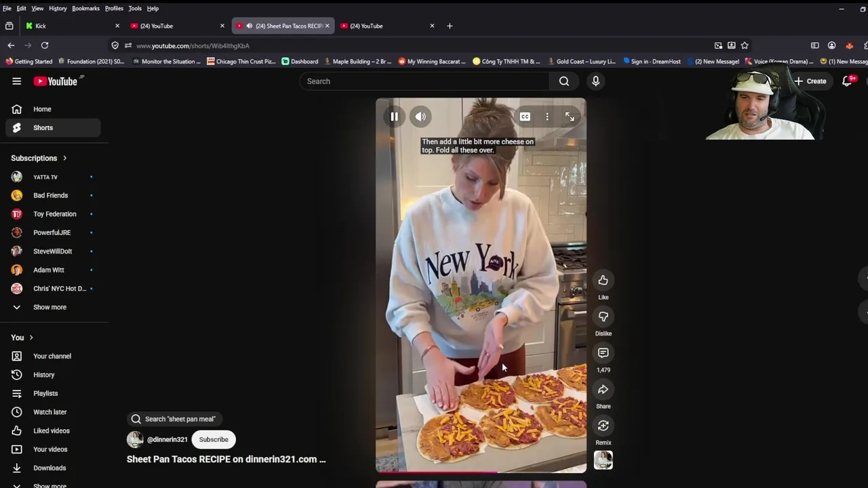The image size is (868, 488).
Task: Subscribe to @dinnerin321
Action: coord(214,439)
